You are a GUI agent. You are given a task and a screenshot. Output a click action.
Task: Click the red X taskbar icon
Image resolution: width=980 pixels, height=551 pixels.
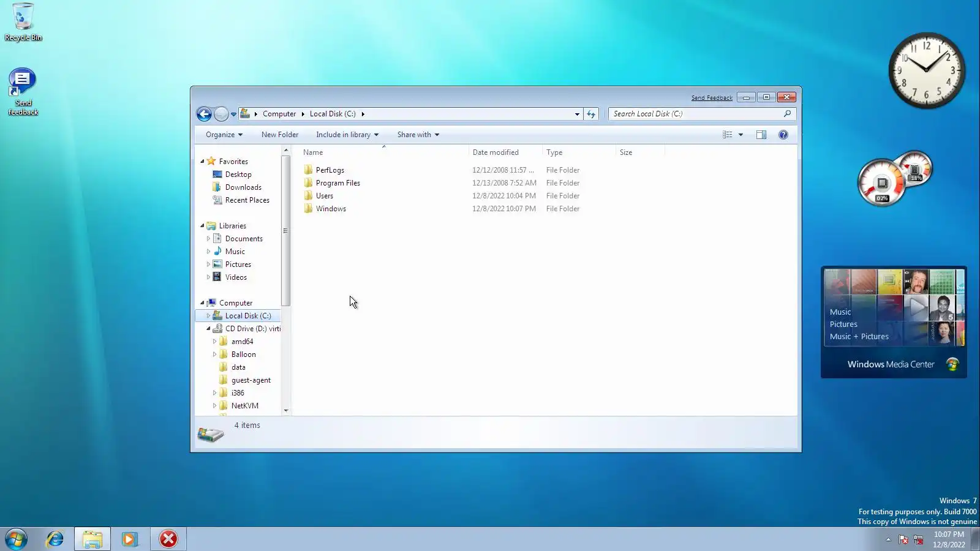point(168,539)
